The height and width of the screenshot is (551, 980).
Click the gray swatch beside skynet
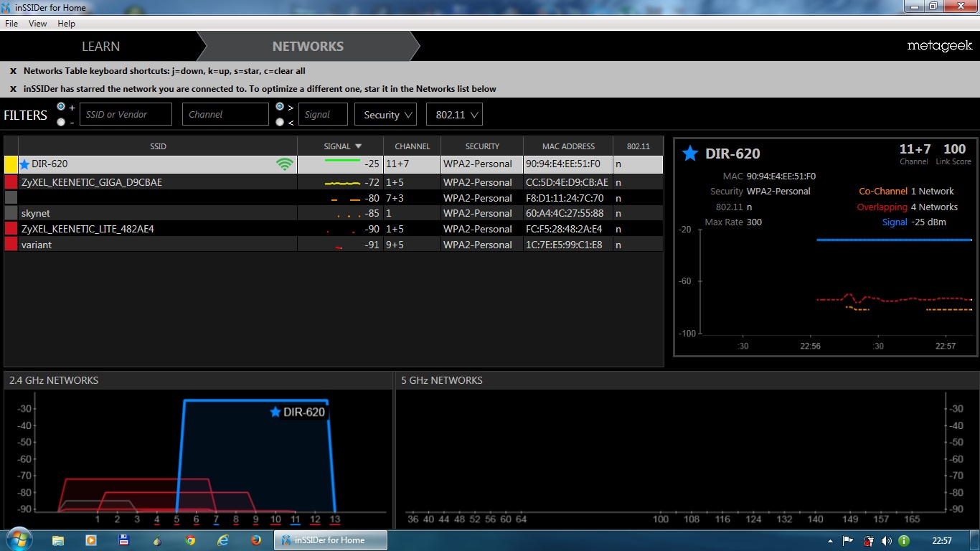11,213
